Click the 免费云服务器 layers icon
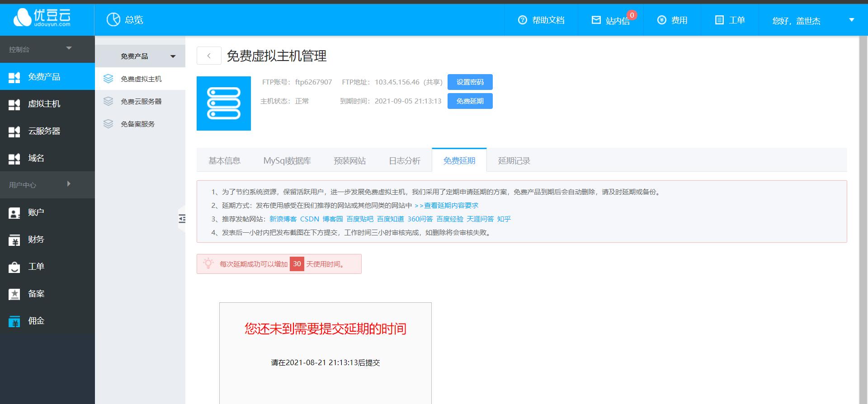The width and height of the screenshot is (868, 404). coord(108,101)
